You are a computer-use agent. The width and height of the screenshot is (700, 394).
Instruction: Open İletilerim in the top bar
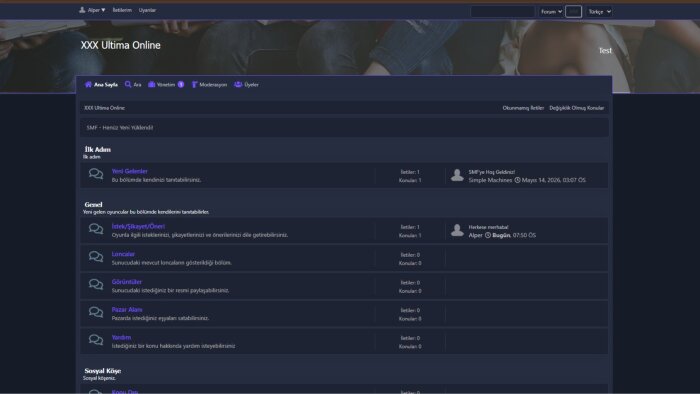tap(122, 10)
